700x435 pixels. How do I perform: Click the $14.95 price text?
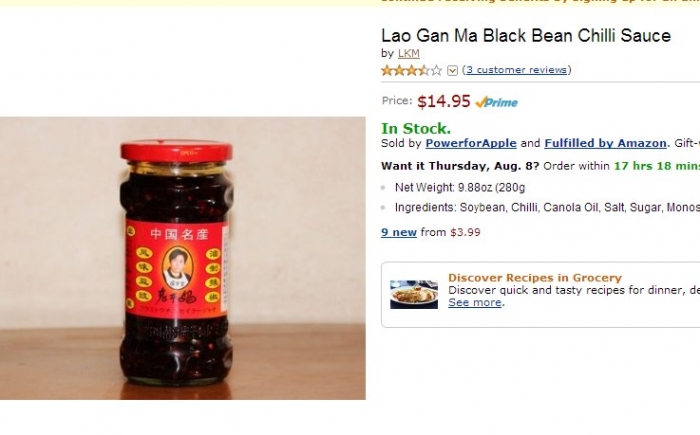pos(443,101)
